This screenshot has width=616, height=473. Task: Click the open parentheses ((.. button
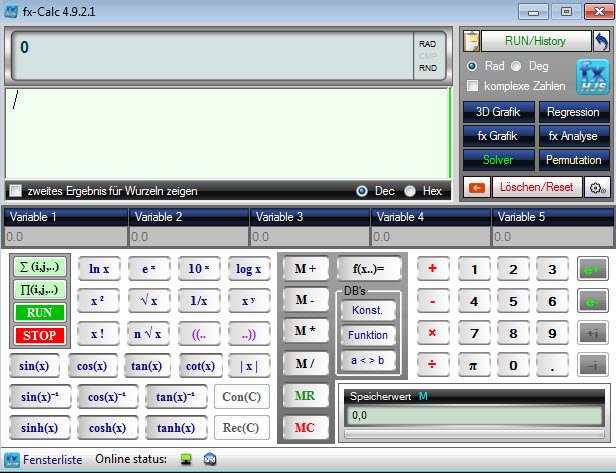point(199,334)
